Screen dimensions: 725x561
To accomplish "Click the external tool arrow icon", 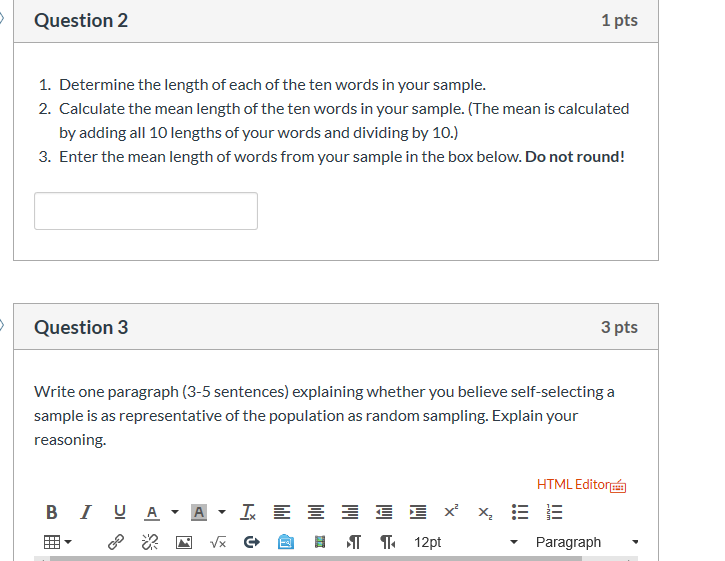I will point(252,542).
